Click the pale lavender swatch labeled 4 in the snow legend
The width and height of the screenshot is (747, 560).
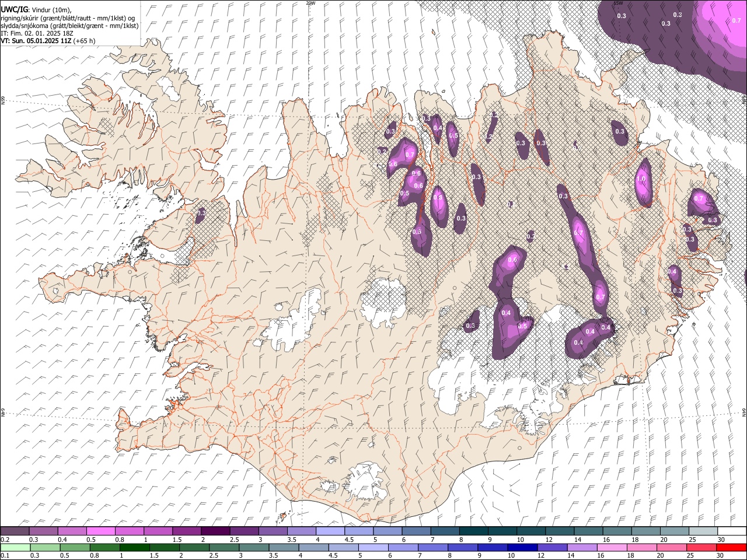click(x=330, y=531)
